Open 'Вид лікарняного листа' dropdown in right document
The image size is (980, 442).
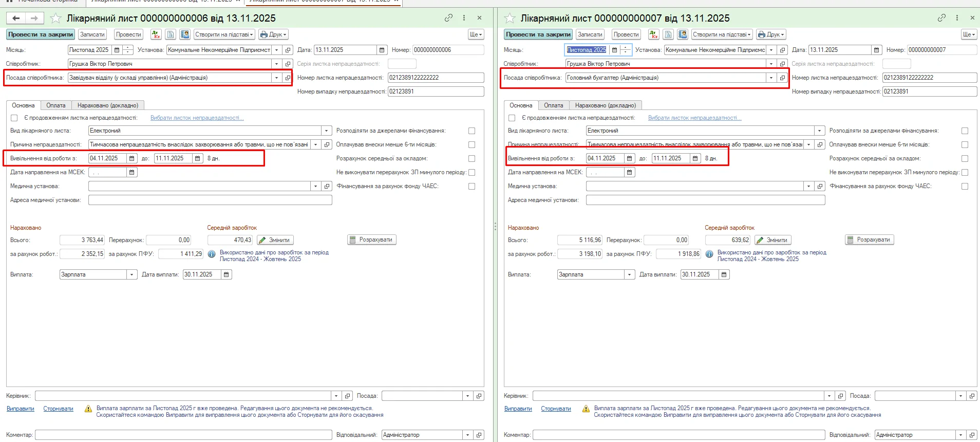pyautogui.click(x=820, y=131)
